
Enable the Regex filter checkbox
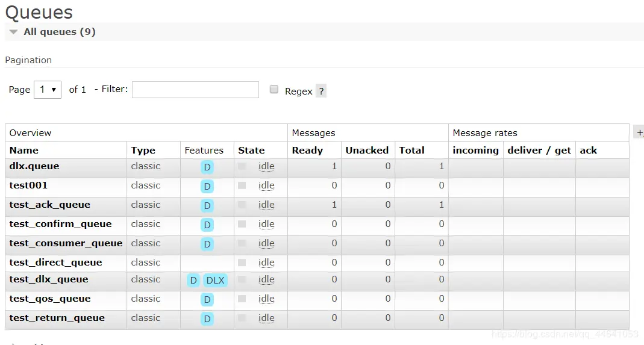[x=274, y=90]
